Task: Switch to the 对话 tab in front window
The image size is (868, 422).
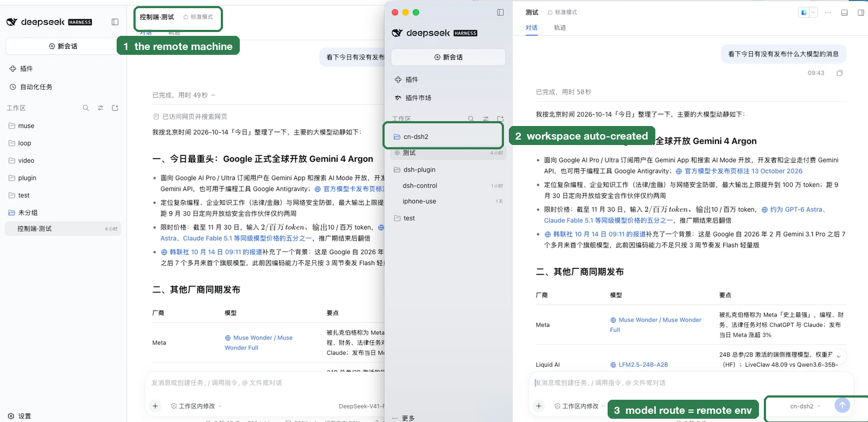Action: pos(532,28)
